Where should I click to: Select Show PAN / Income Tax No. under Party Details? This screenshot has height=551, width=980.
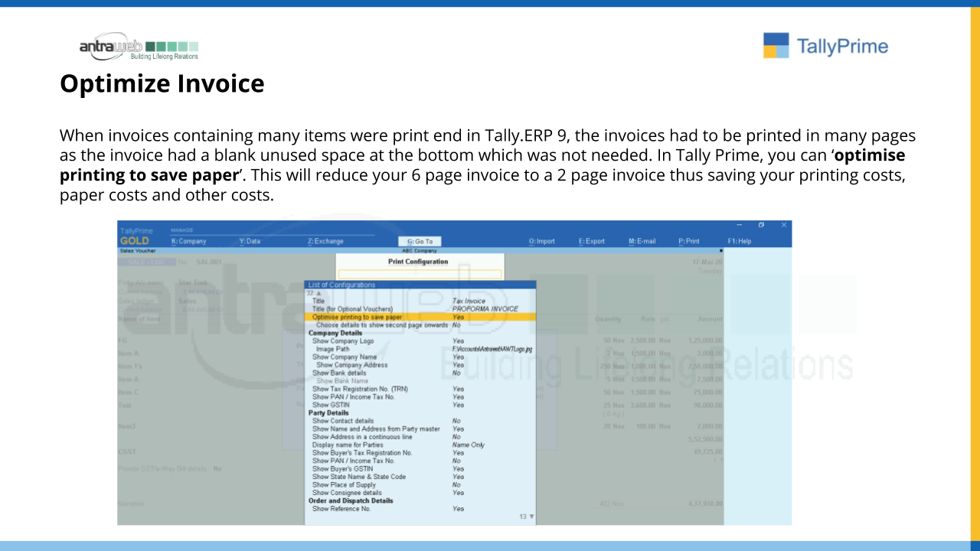click(x=420, y=461)
